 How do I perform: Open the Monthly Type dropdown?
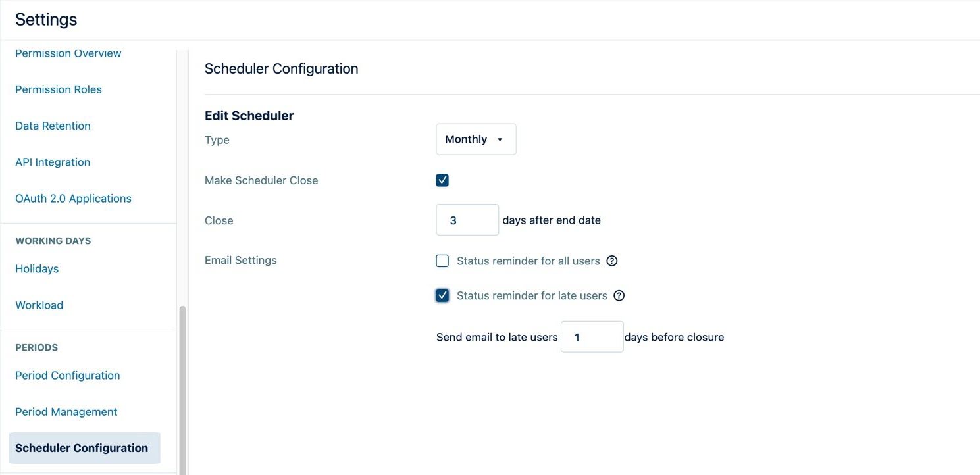point(475,139)
